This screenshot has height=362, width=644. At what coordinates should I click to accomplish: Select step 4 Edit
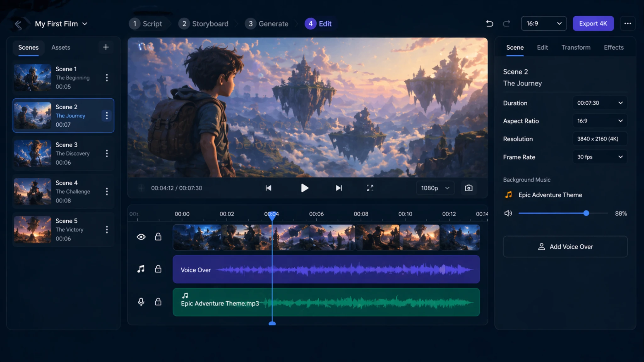tap(318, 24)
